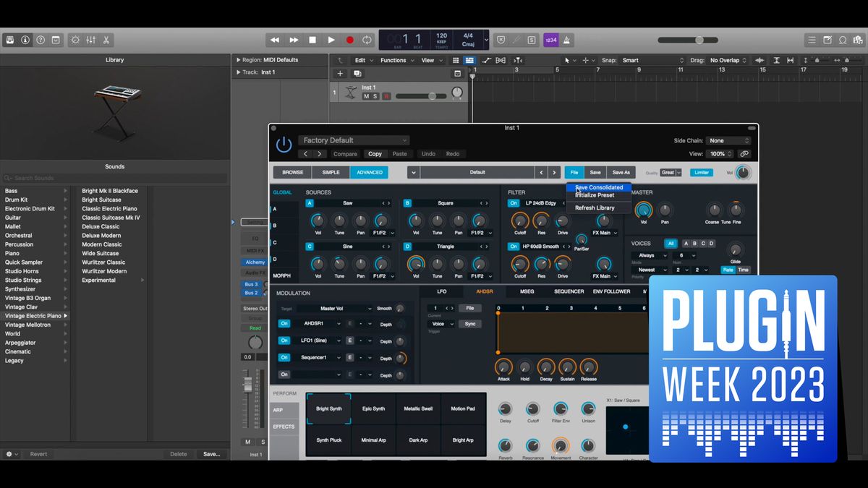Click the link chain icon beside Alchemy's view zoom
868x488 pixels.
click(744, 154)
